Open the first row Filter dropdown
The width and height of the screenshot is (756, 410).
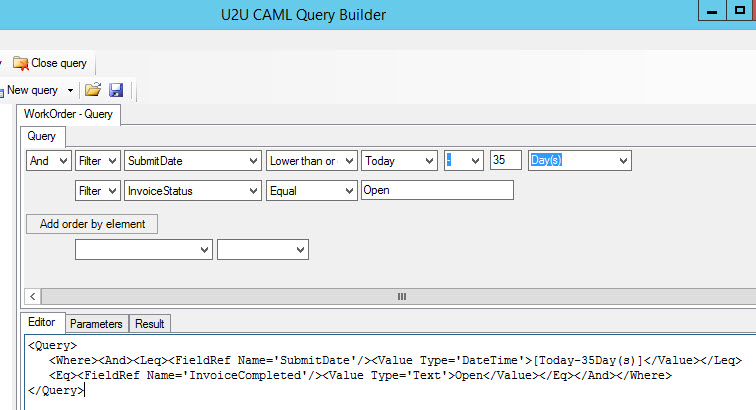(x=97, y=161)
